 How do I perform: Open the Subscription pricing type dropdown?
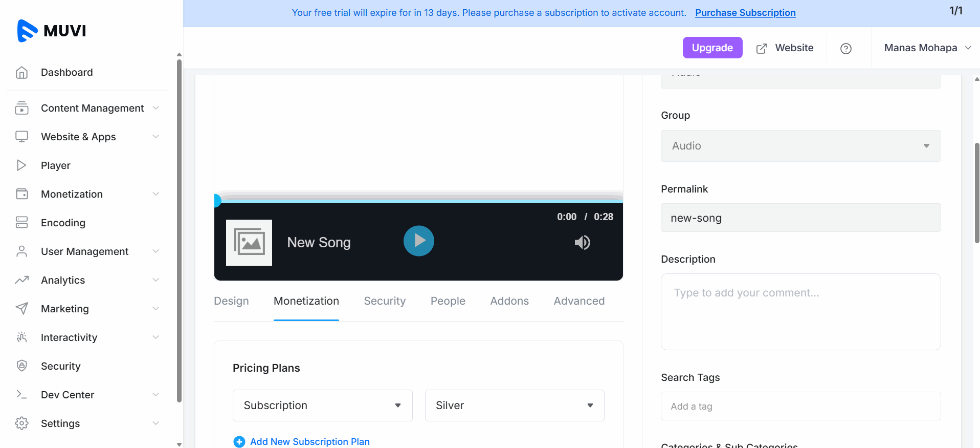(x=322, y=406)
